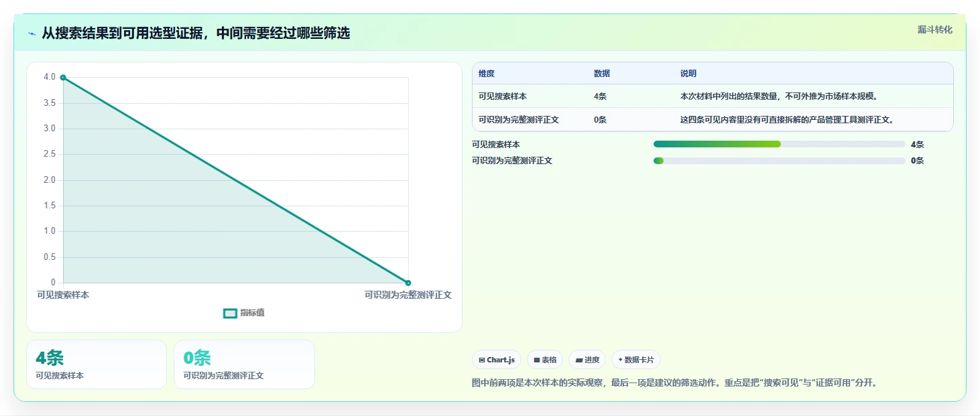980x416 pixels.
Task: Click the 4条 value beside the progress bar
Action: tap(917, 145)
